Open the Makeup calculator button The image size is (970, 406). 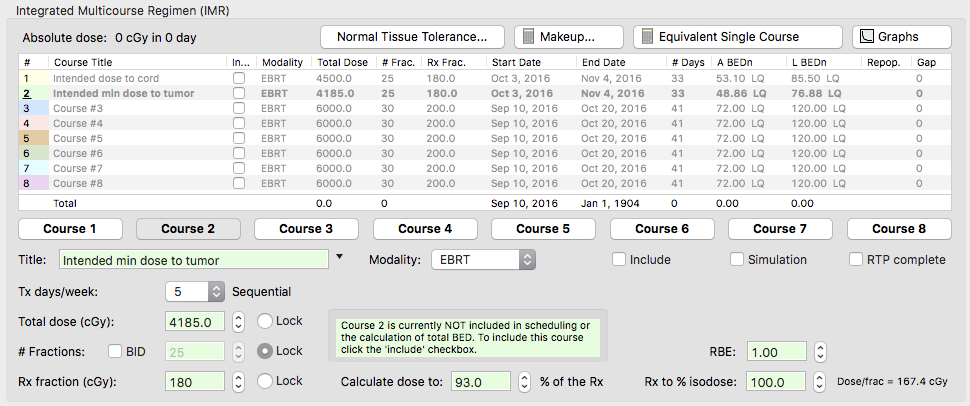(x=569, y=37)
